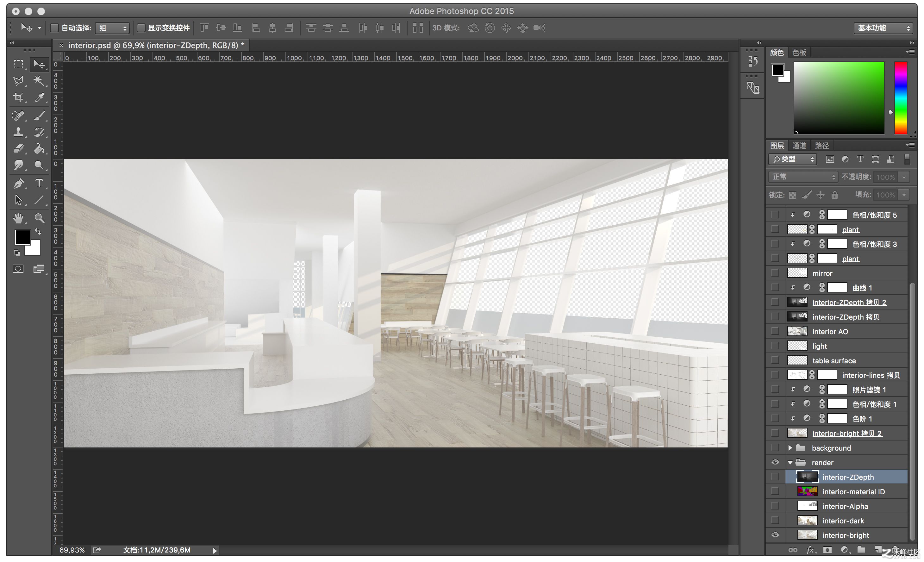Select the Pen tool
This screenshot has height=562, width=924.
[x=18, y=183]
